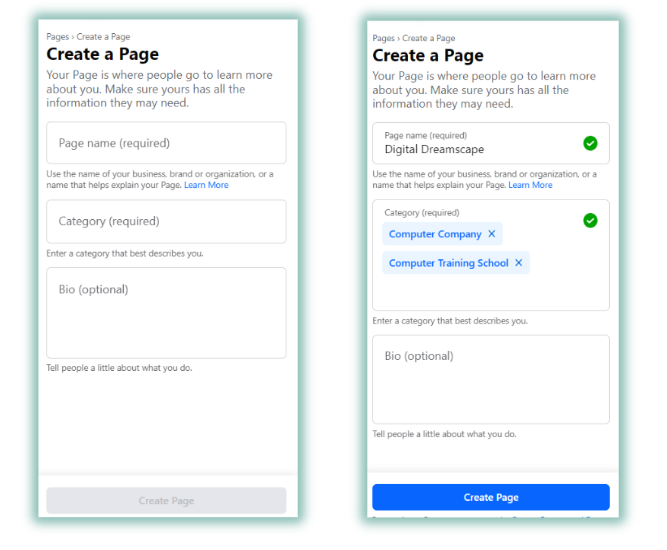
Task: Click the Pages breadcrumb in right panel
Action: (383, 38)
